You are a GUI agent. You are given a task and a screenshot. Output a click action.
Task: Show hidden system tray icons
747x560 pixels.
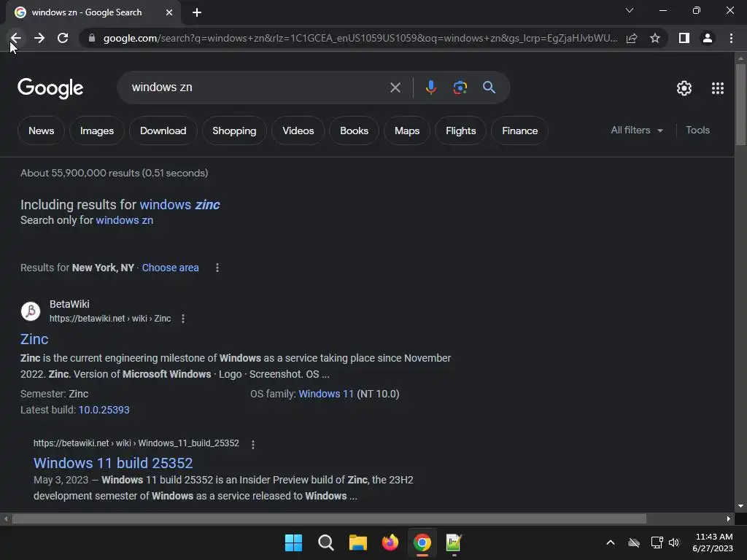tap(611, 542)
